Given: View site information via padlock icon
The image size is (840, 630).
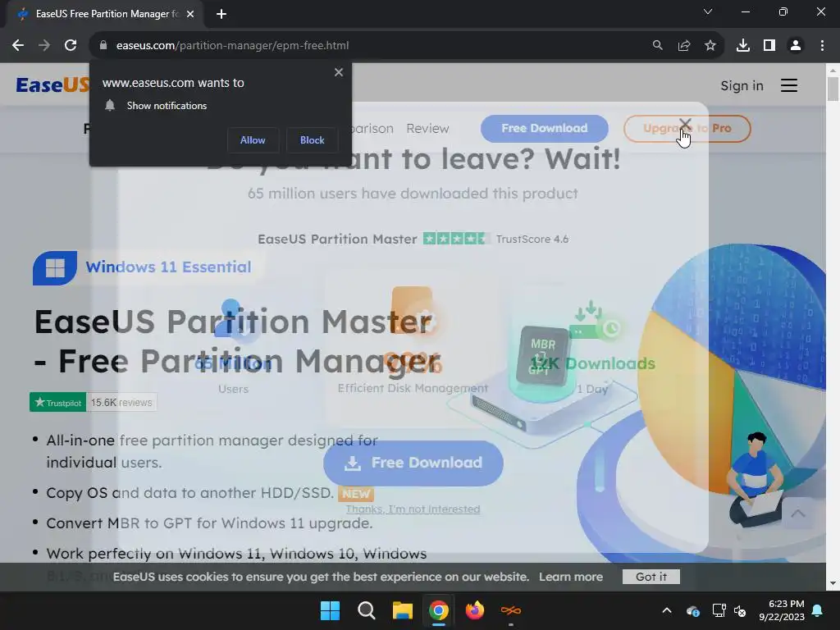Looking at the screenshot, I should tap(103, 46).
